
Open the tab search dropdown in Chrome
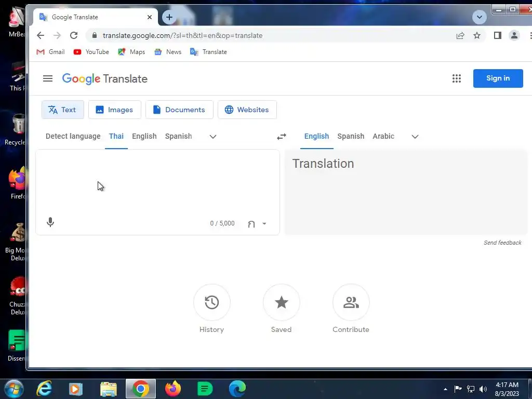coord(479,17)
